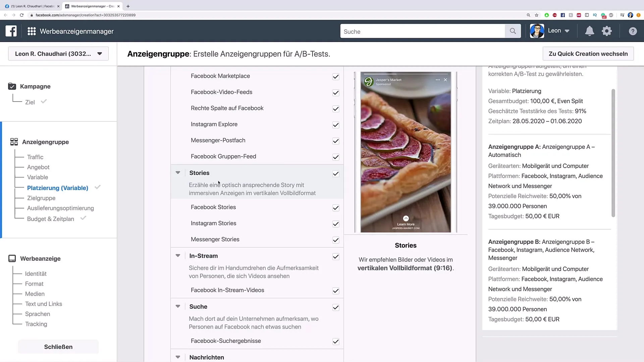Click the Help question mark icon
Viewport: 644px width, 362px height.
(633, 32)
